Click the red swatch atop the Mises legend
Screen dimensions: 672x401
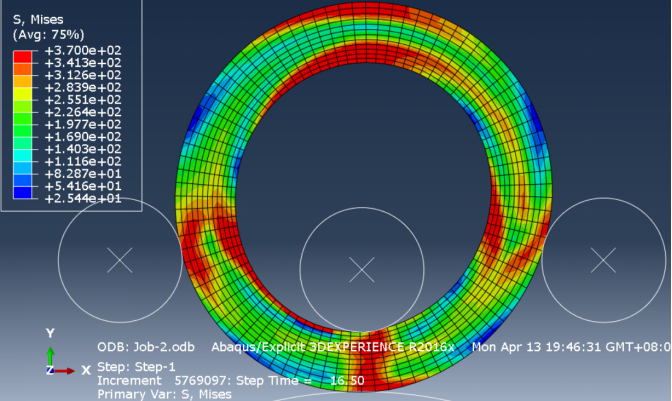tap(22, 57)
